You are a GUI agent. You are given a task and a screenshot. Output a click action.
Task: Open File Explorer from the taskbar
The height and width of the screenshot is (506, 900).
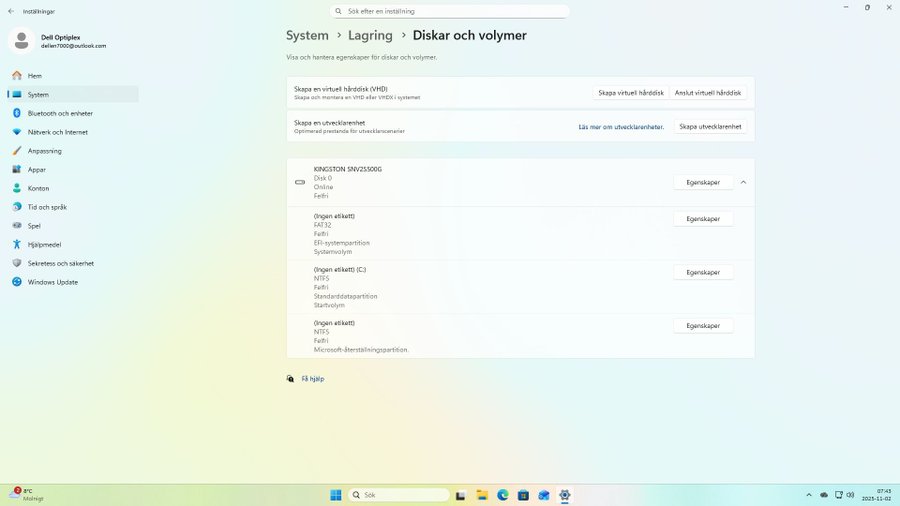click(x=482, y=495)
